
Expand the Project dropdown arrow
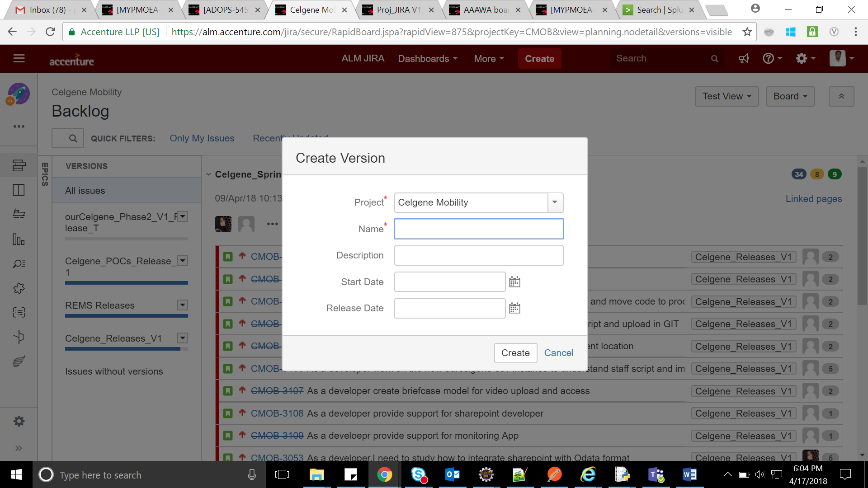point(555,202)
